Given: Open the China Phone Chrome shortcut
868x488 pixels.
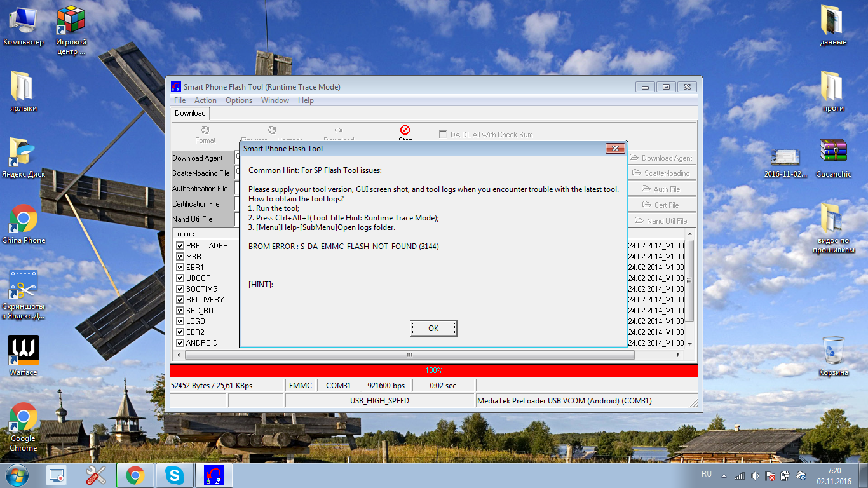Looking at the screenshot, I should [x=24, y=219].
